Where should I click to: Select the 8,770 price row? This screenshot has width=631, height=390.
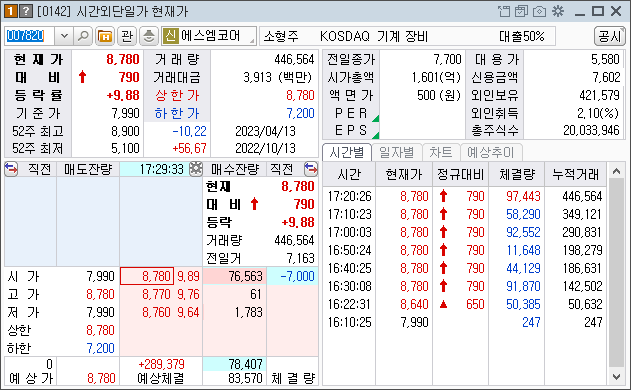point(161,294)
